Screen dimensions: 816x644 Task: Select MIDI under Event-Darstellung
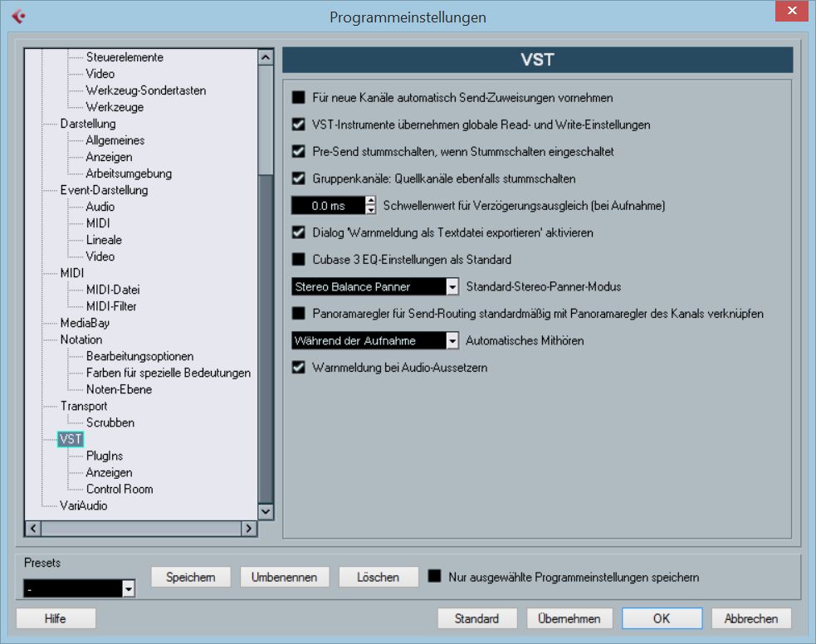click(98, 223)
